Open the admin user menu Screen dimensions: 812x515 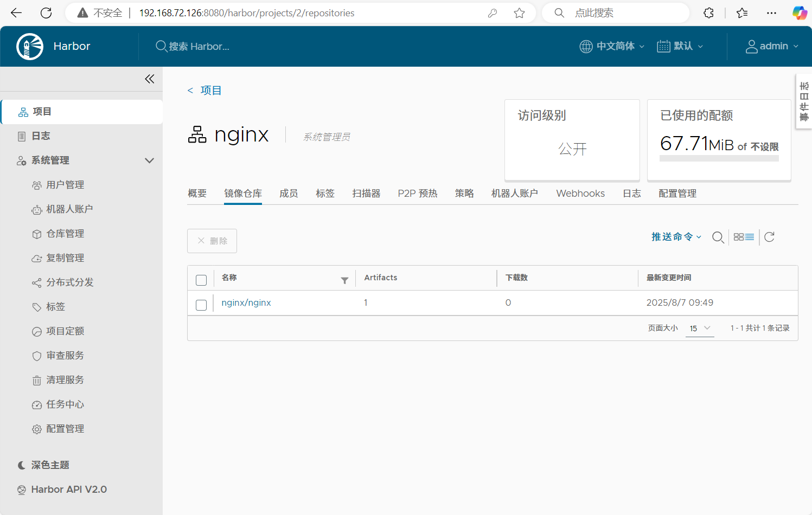click(x=772, y=46)
